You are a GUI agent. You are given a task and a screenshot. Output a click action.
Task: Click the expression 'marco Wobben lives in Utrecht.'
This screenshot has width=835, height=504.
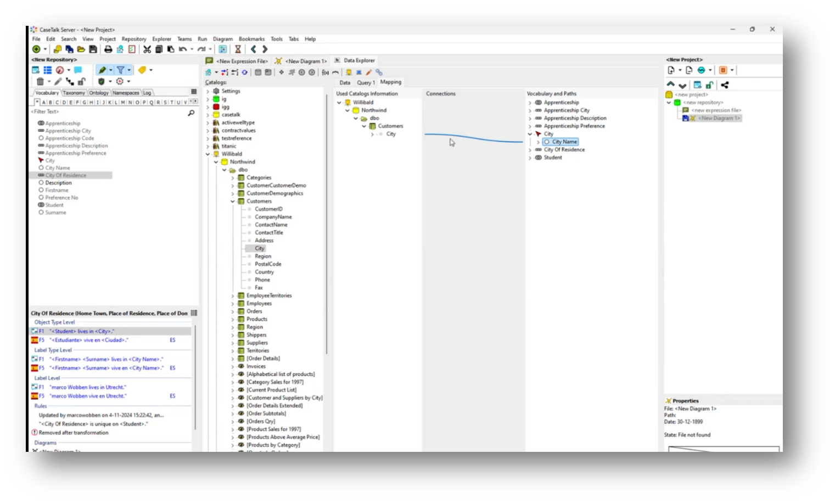click(88, 388)
